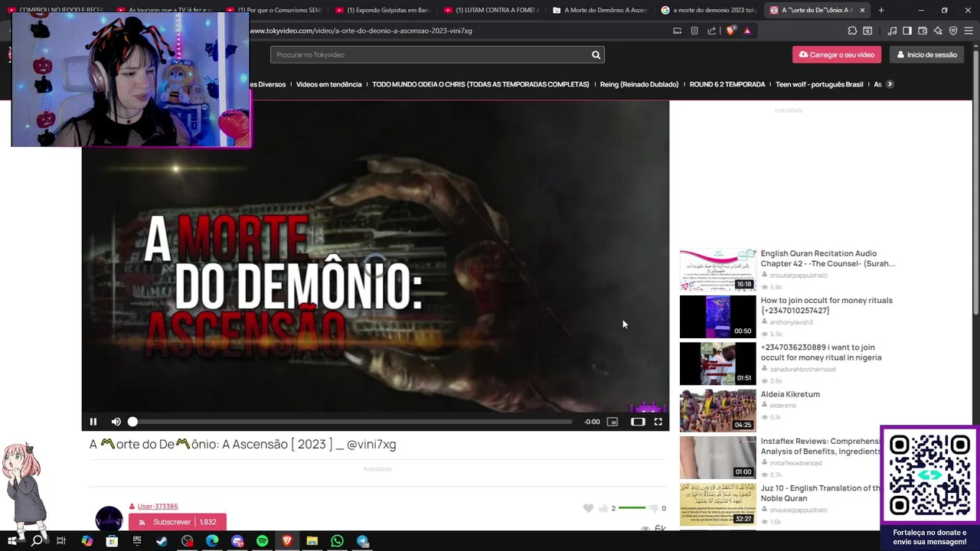Image resolution: width=980 pixels, height=551 pixels.
Task: Open Brave Wallet icon
Action: click(x=923, y=31)
